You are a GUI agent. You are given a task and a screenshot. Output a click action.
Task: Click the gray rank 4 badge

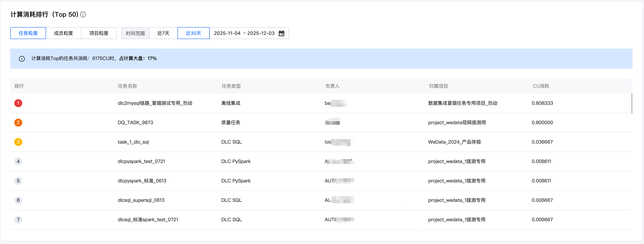point(18,161)
